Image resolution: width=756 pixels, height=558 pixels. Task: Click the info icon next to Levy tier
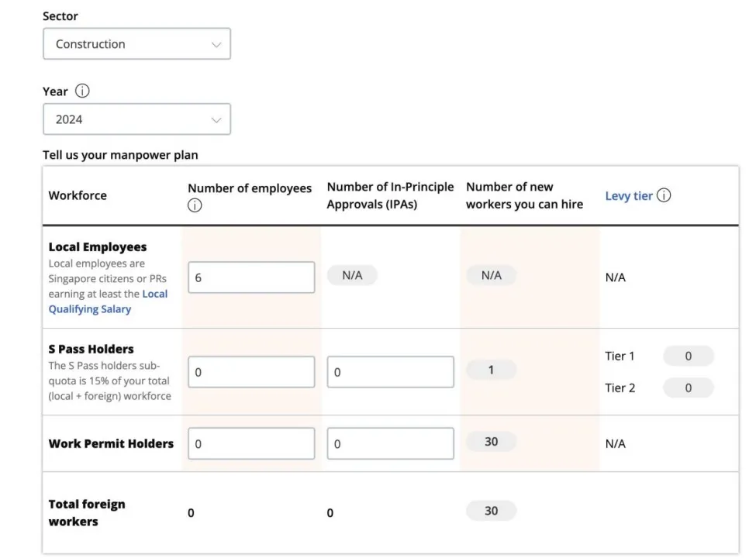click(x=664, y=195)
